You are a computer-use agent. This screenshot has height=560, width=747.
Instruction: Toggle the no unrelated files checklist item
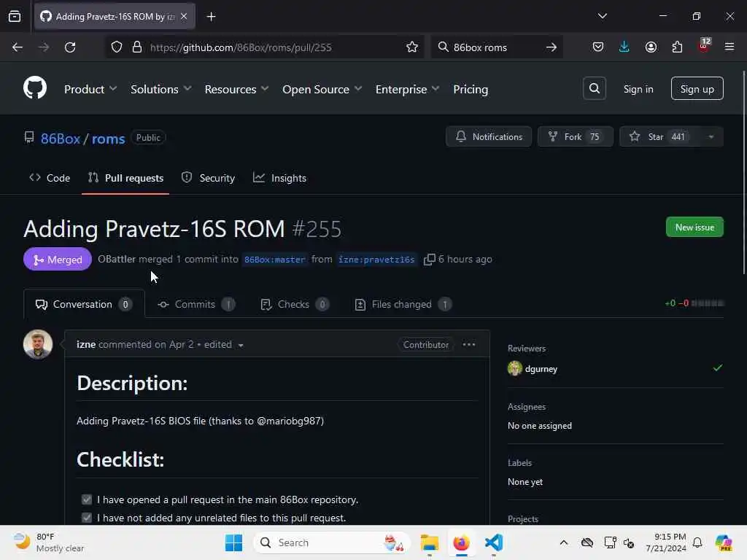point(86,518)
